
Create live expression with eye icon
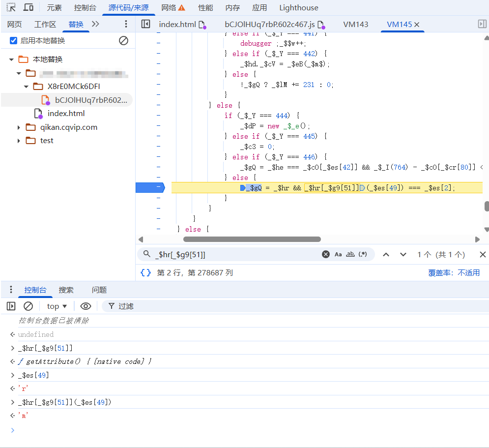86,306
